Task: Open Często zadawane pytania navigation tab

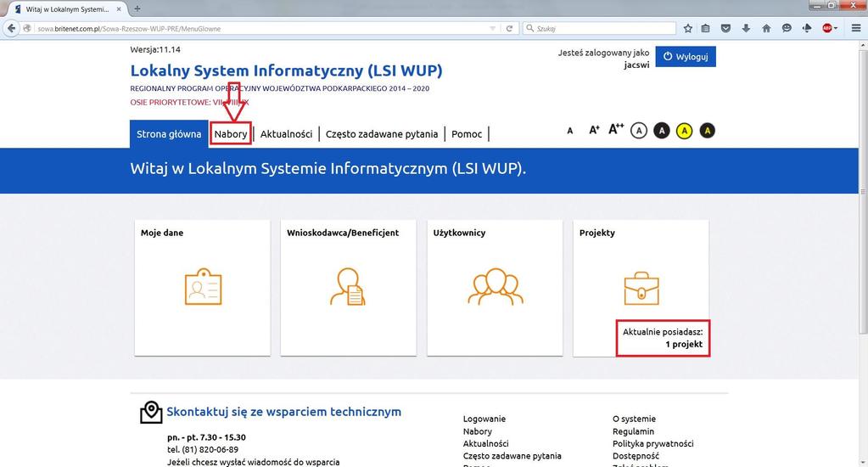Action: pos(382,134)
